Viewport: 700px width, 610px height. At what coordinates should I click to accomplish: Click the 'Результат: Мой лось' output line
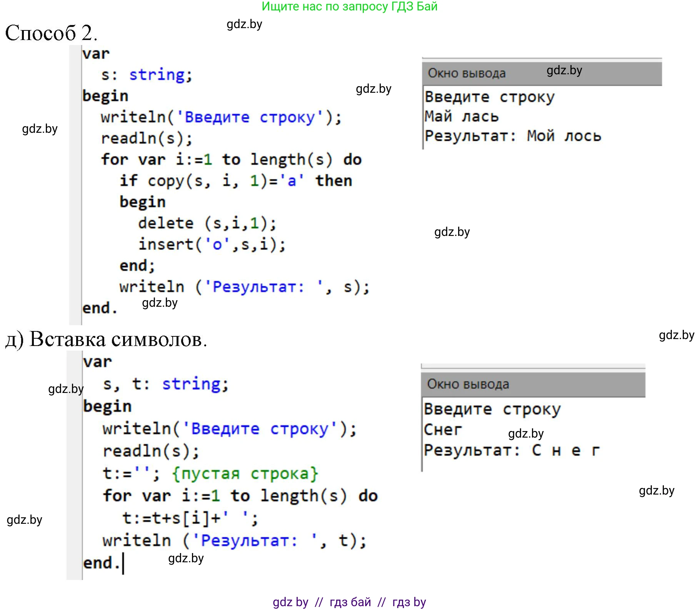(513, 136)
